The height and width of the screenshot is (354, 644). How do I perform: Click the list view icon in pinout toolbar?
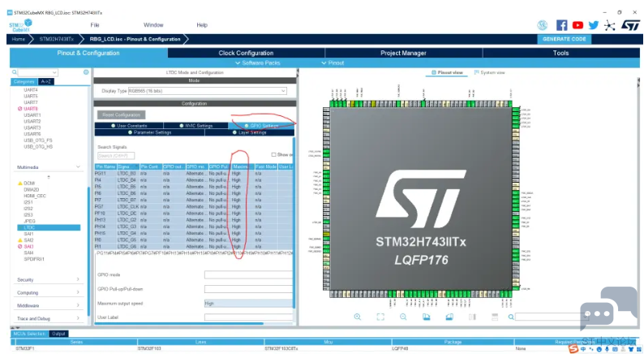coord(495,317)
